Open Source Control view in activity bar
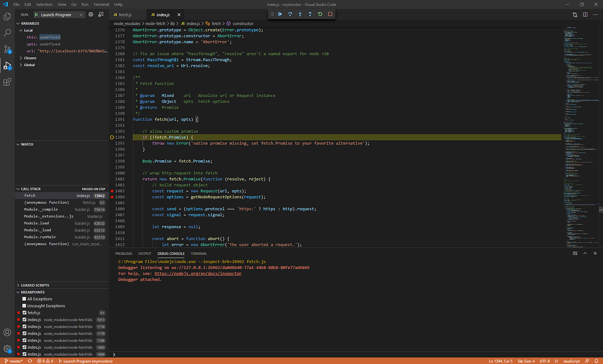This screenshot has height=364, width=603. click(7, 49)
